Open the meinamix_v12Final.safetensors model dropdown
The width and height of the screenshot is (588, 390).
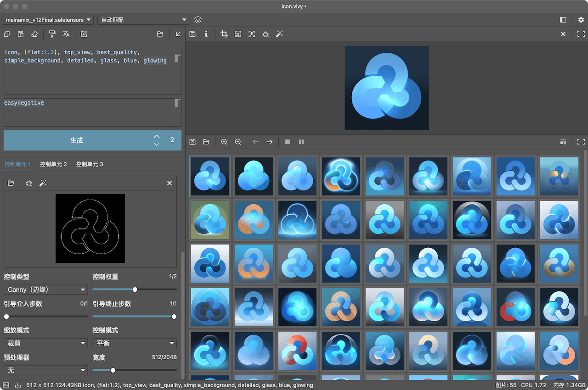(x=48, y=20)
